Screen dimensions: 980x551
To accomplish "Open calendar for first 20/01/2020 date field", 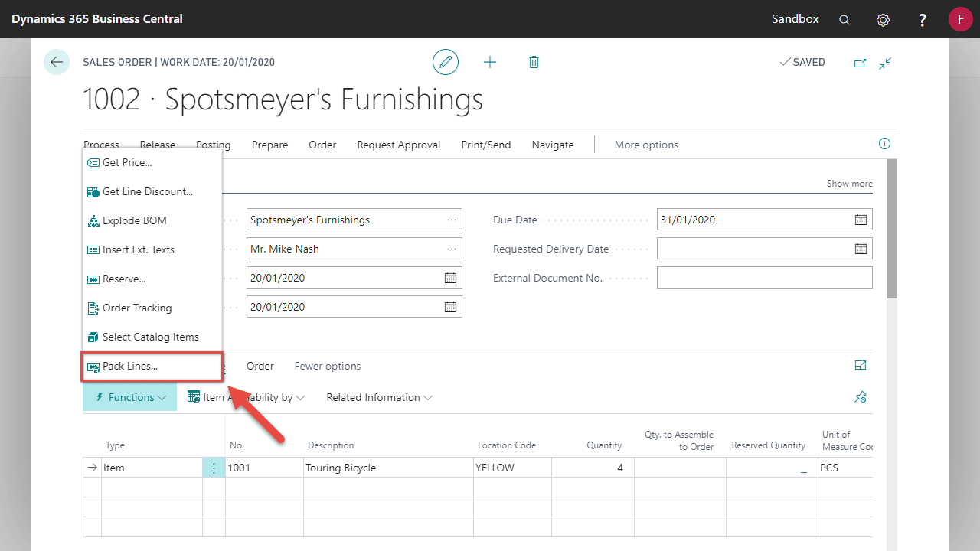I will click(451, 278).
